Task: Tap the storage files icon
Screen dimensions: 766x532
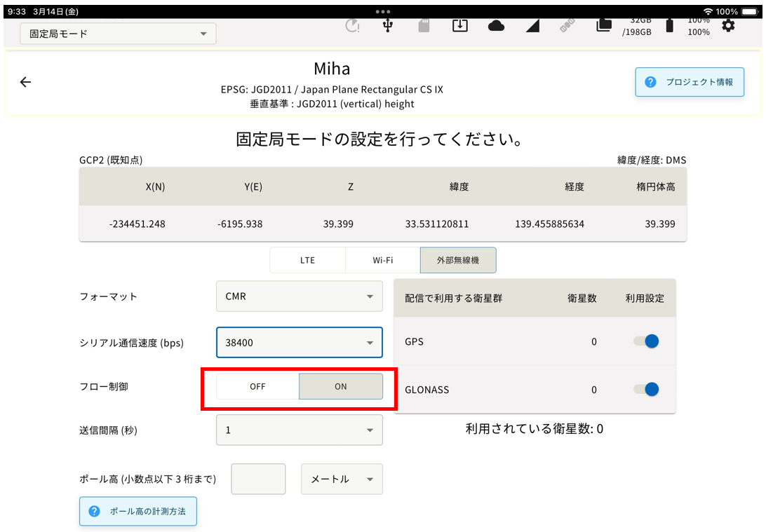Action: coord(603,26)
